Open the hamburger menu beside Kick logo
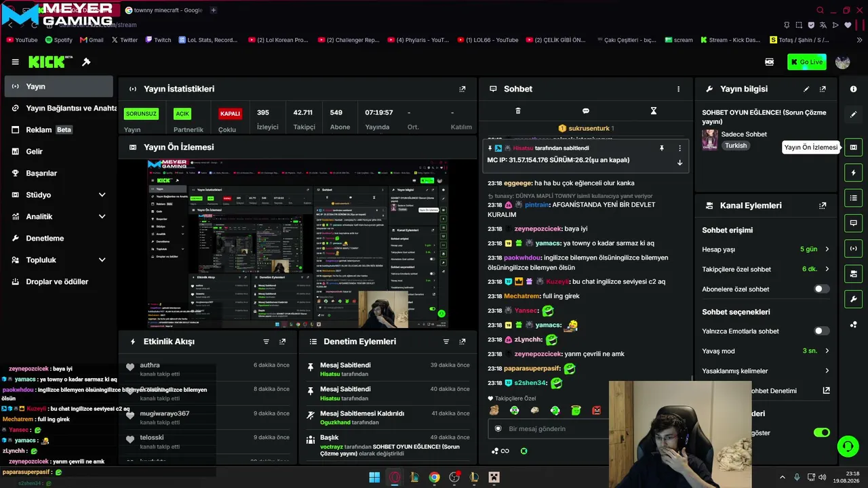 point(15,62)
